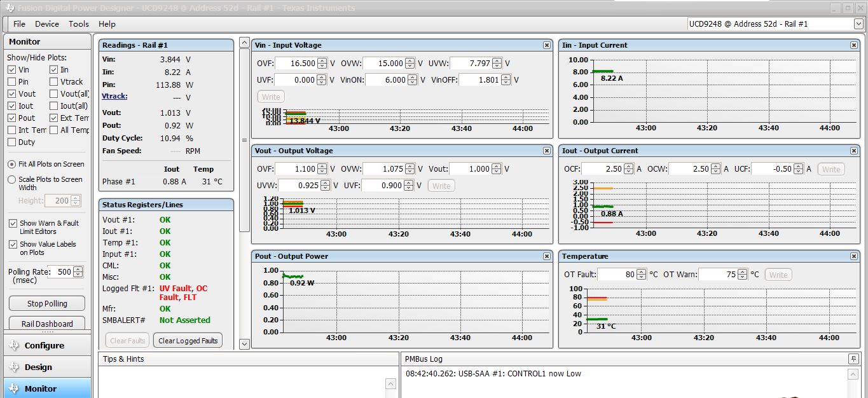Screen dimensions: 868x398
Task: Open the File menu
Action: pos(19,24)
